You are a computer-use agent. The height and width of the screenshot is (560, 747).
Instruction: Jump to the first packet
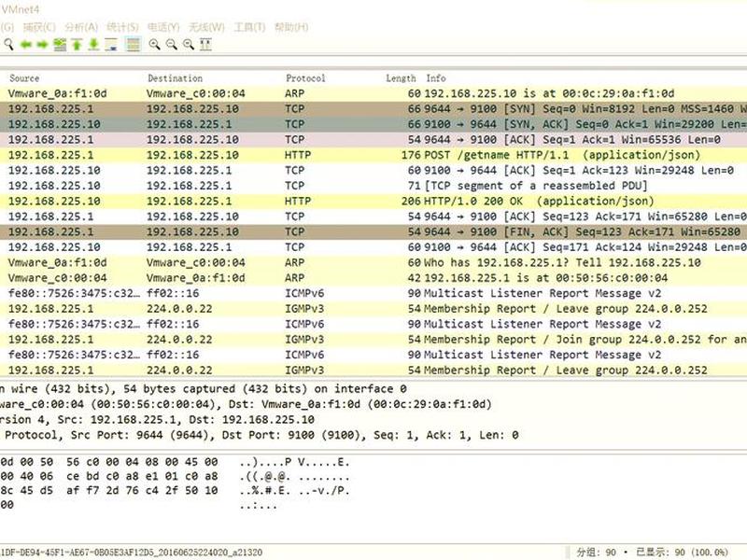tap(77, 45)
